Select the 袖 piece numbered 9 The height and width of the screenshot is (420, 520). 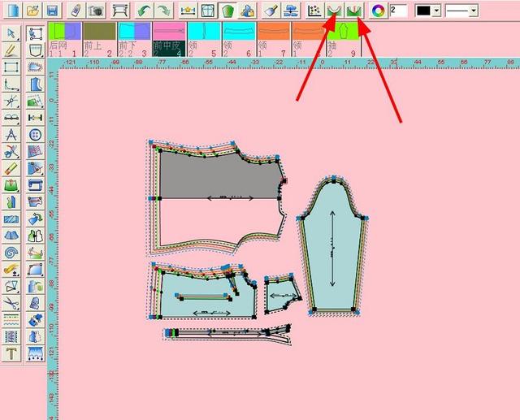(x=344, y=40)
